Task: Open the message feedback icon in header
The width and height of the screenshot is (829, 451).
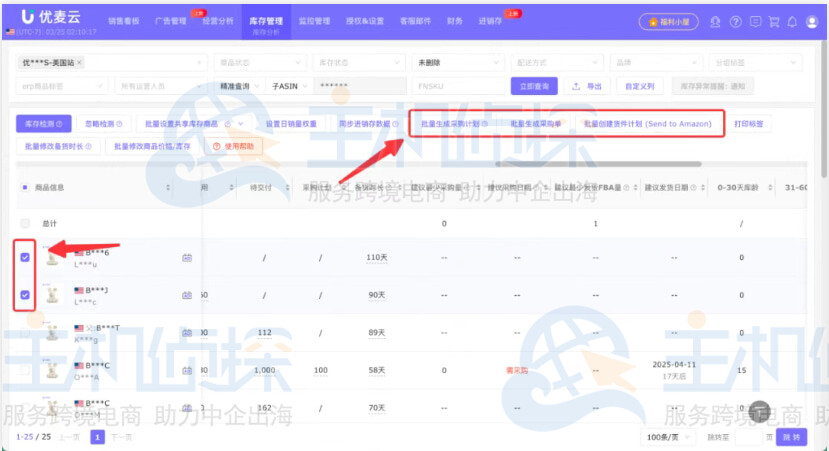Action: click(x=756, y=22)
